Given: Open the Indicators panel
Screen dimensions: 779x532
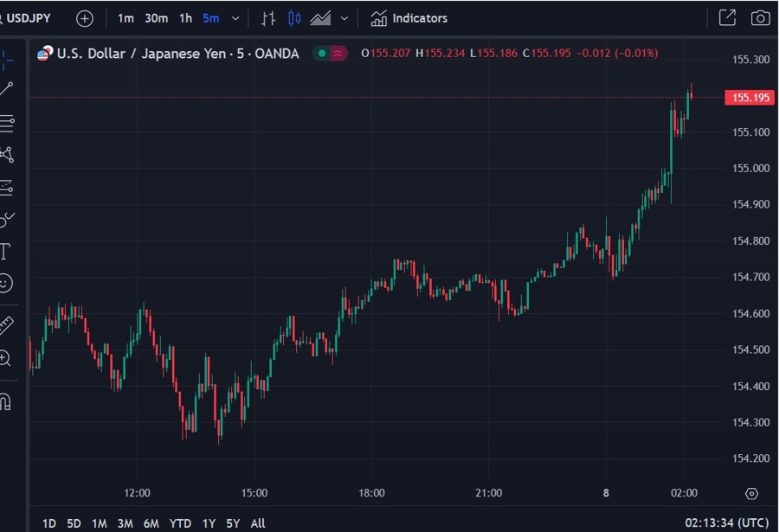Looking at the screenshot, I should (409, 18).
